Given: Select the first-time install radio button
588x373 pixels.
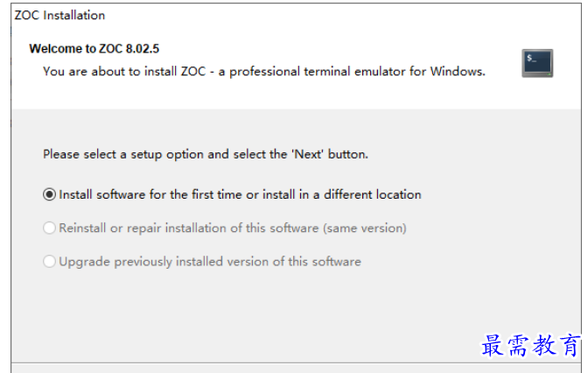Looking at the screenshot, I should coord(50,194).
